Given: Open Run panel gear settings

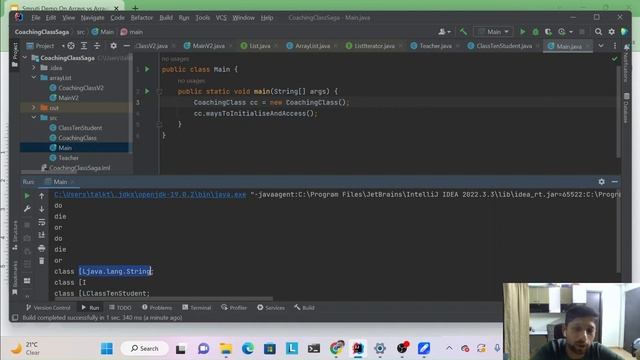Looking at the screenshot, I should coord(601,182).
